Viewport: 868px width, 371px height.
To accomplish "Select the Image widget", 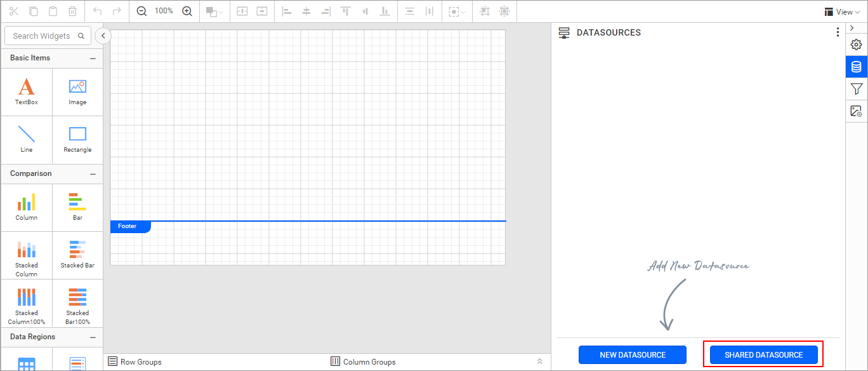I will click(x=77, y=91).
